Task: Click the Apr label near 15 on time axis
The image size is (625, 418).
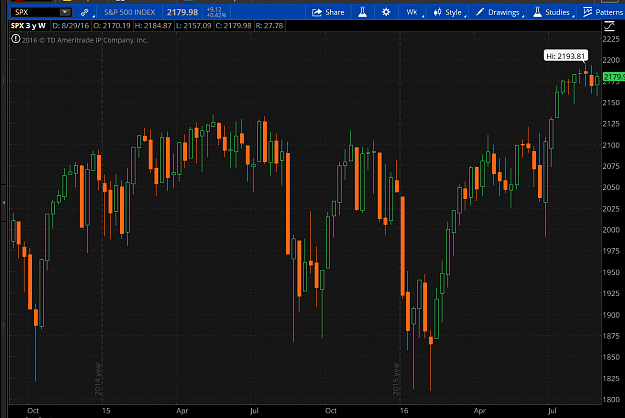Action: pyautogui.click(x=182, y=411)
